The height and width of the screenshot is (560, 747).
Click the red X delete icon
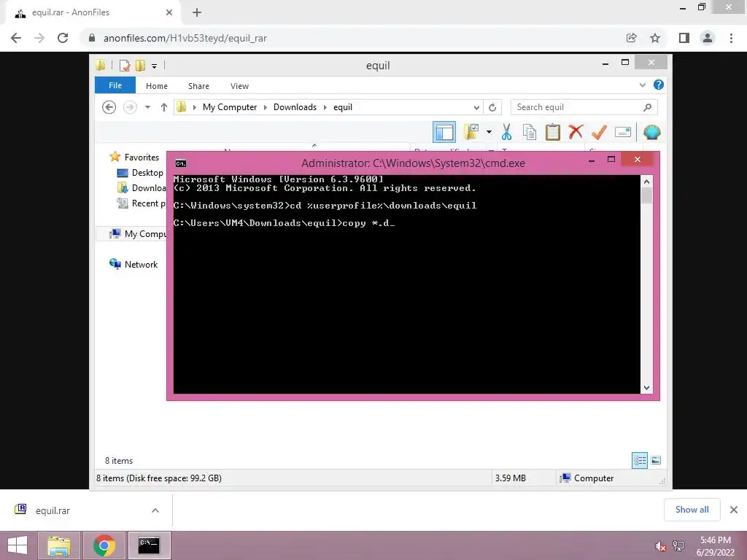(576, 131)
